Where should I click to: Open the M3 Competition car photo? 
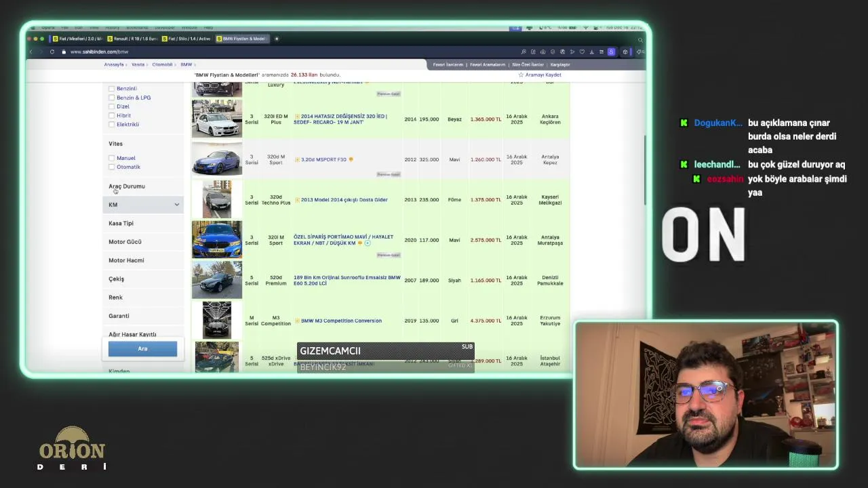(x=217, y=320)
